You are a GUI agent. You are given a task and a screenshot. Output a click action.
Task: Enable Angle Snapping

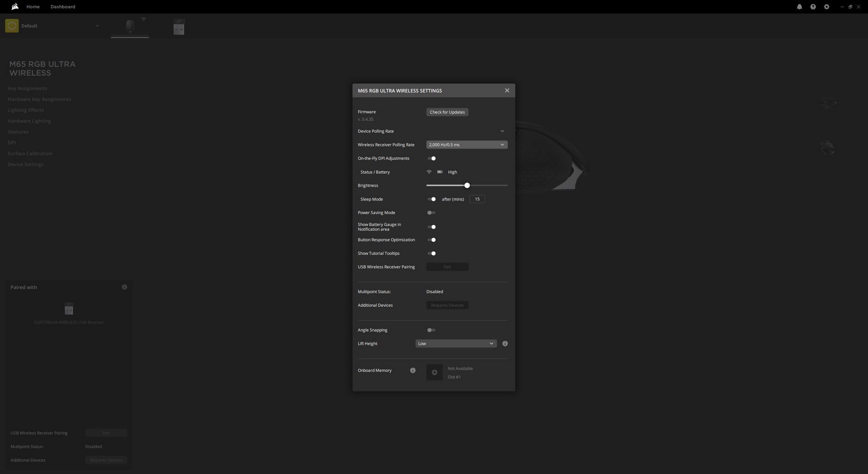(432, 330)
